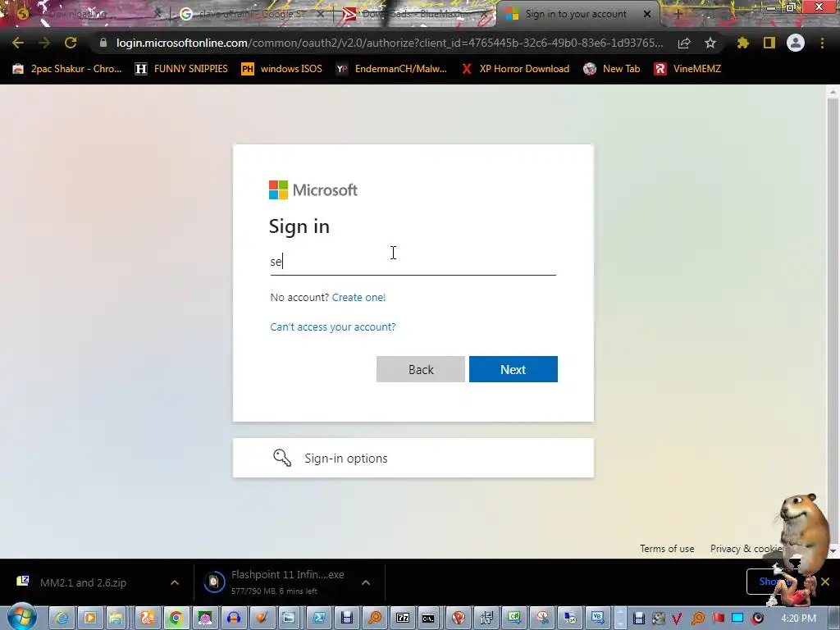840x630 pixels.
Task: Close the downloads bar
Action: [x=825, y=582]
